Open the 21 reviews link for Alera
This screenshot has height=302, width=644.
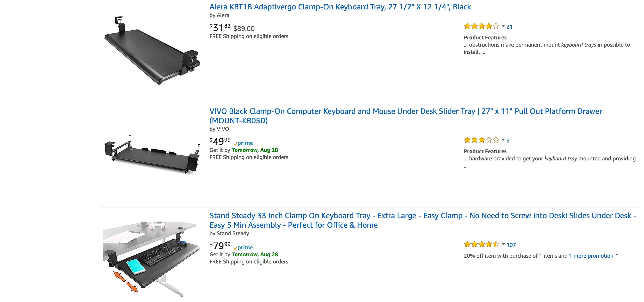(509, 27)
